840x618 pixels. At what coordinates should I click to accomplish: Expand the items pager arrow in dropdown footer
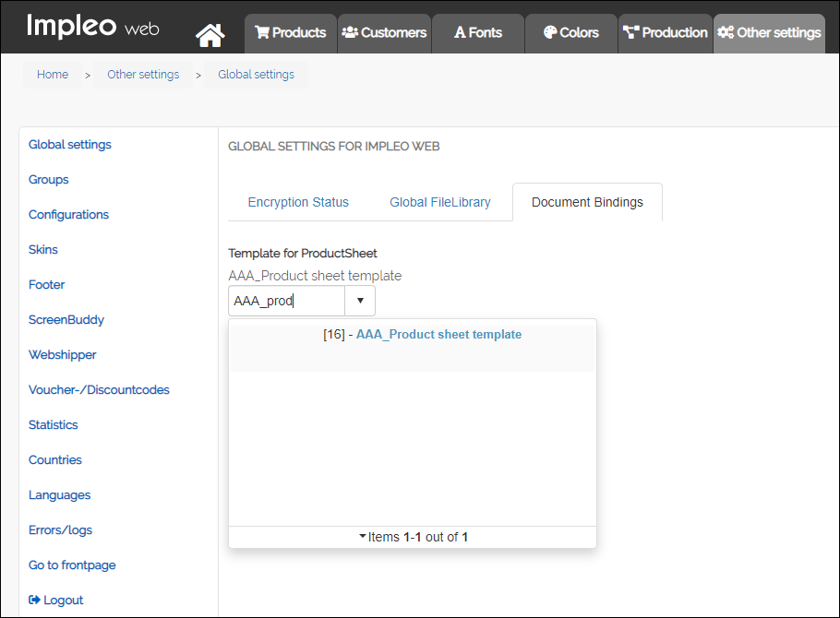click(363, 536)
